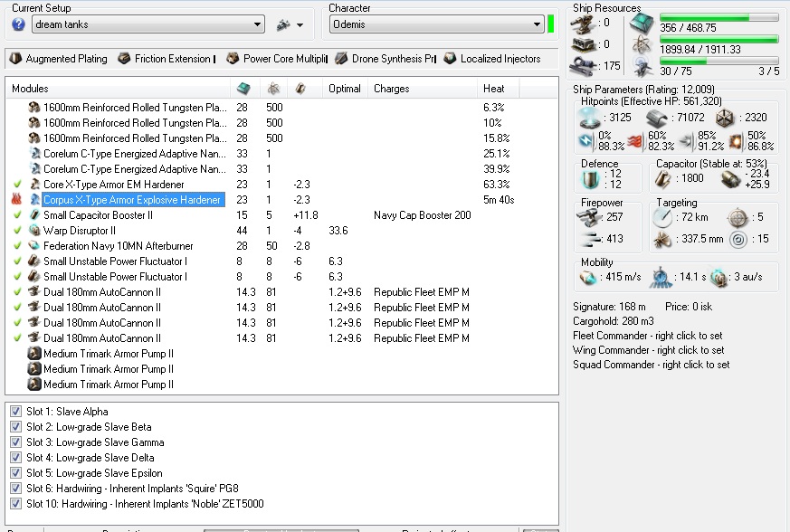Viewport: 790px width, 532px height.
Task: Sort by the Heat column header
Action: (x=498, y=89)
